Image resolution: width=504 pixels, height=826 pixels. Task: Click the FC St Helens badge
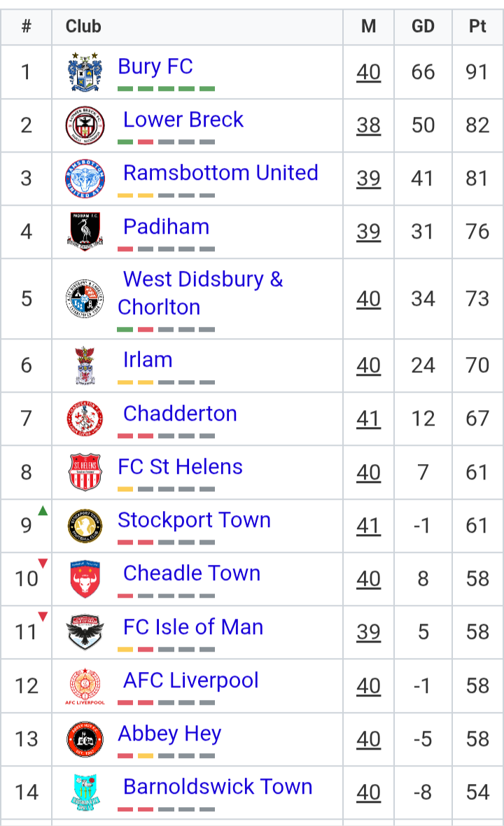[x=85, y=472]
